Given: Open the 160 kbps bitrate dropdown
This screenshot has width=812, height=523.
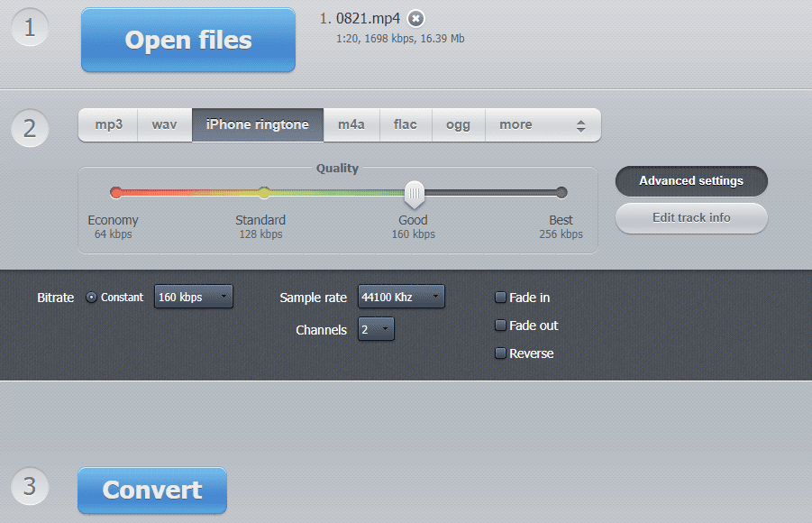Looking at the screenshot, I should [193, 297].
